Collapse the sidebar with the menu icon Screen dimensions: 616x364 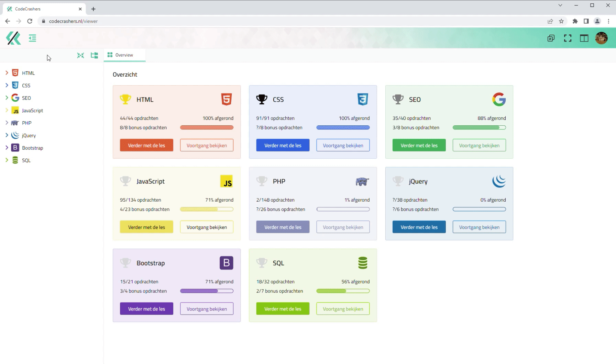pyautogui.click(x=32, y=38)
